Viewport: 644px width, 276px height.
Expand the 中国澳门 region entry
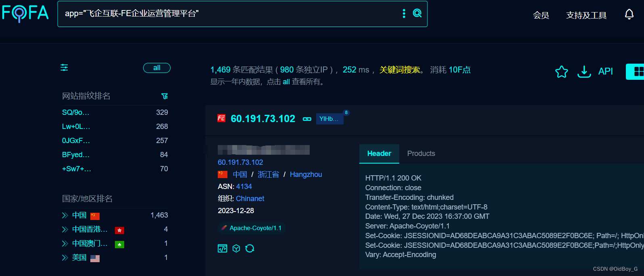(65, 244)
